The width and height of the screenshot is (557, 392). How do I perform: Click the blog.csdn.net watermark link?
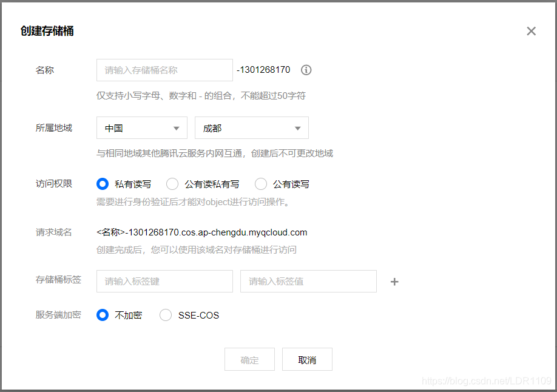click(485, 379)
